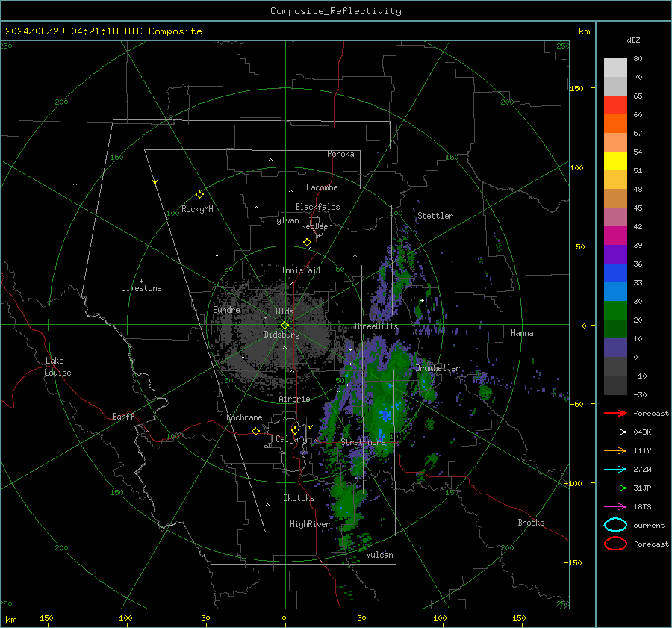Click the Lake Louise label

point(57,367)
